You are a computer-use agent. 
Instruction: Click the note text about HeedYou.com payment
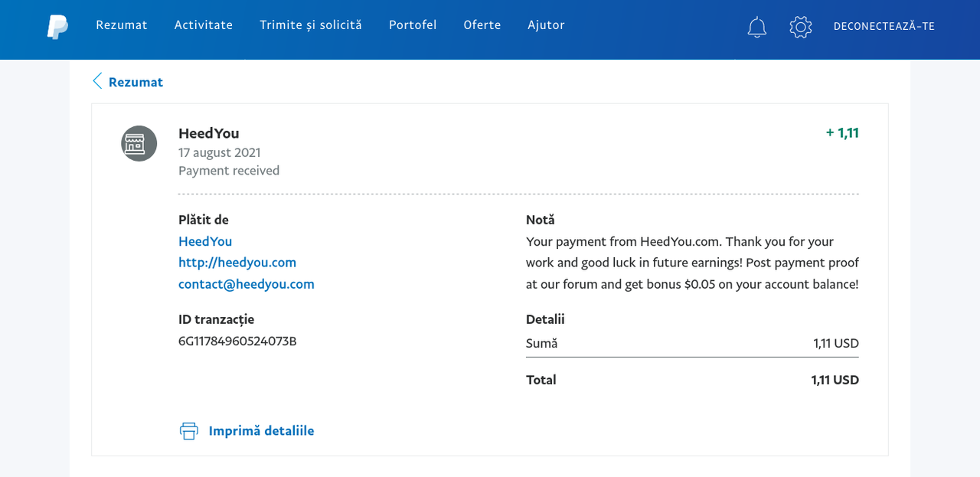click(692, 263)
